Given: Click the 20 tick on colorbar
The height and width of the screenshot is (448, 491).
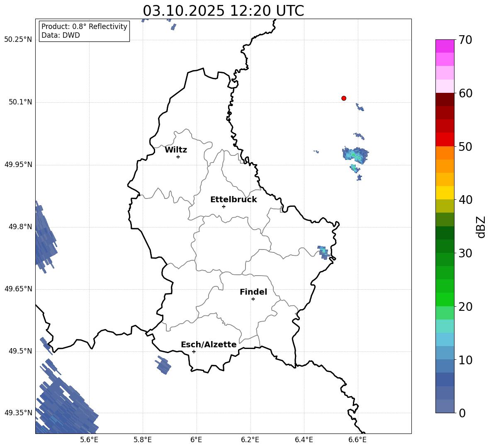Looking at the screenshot, I should point(465,307).
